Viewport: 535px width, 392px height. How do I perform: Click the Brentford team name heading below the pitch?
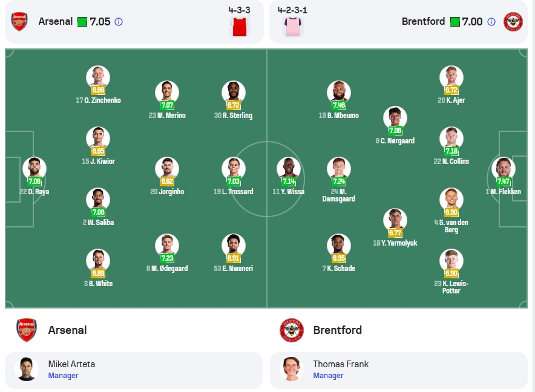(338, 330)
